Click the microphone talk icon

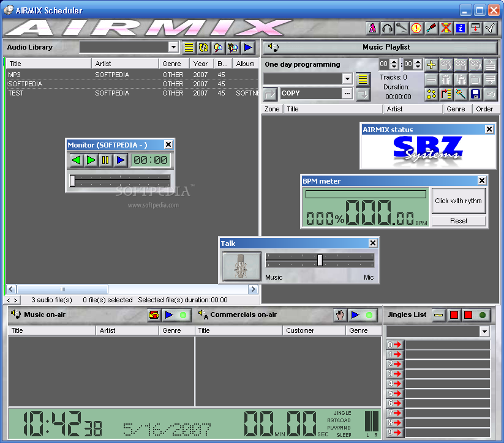(402, 28)
